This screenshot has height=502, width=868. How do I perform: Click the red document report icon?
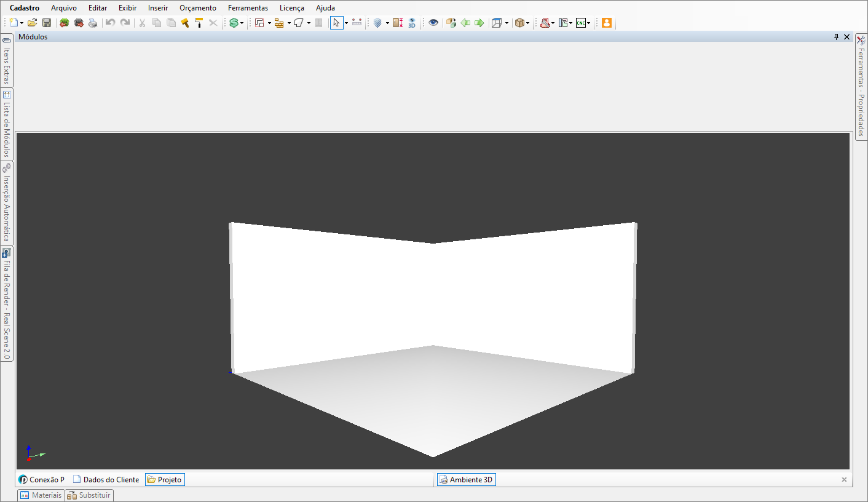pyautogui.click(x=545, y=23)
